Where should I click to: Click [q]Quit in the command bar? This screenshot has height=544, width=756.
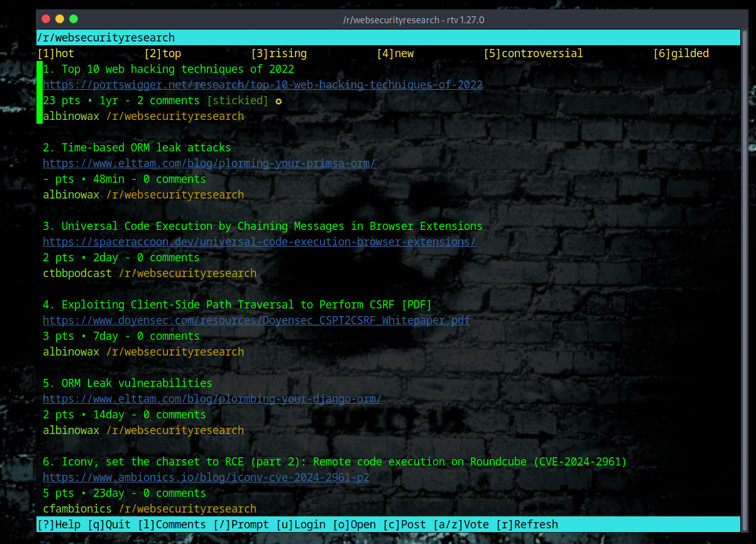pyautogui.click(x=109, y=524)
